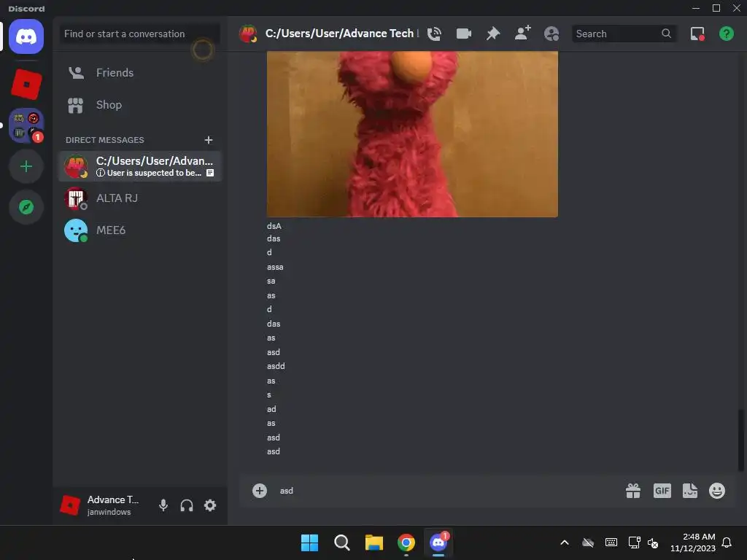747x560 pixels.
Task: Show pinned messages
Action: click(x=493, y=34)
